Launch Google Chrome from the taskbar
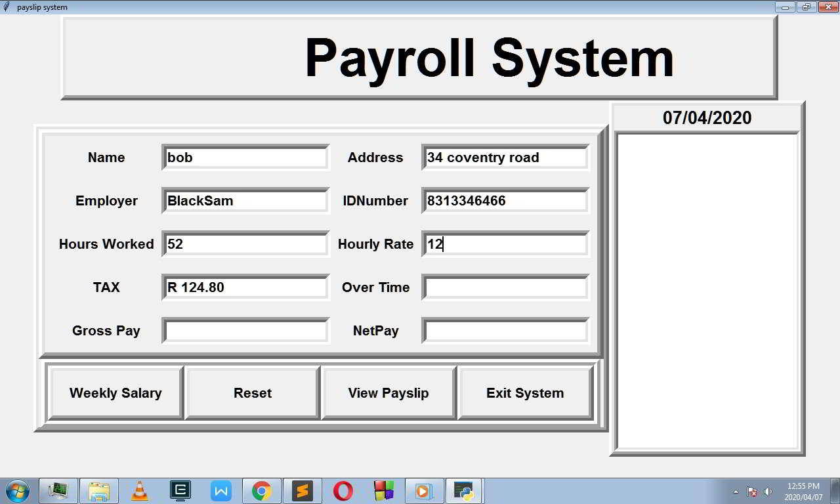The image size is (840, 504). [262, 491]
